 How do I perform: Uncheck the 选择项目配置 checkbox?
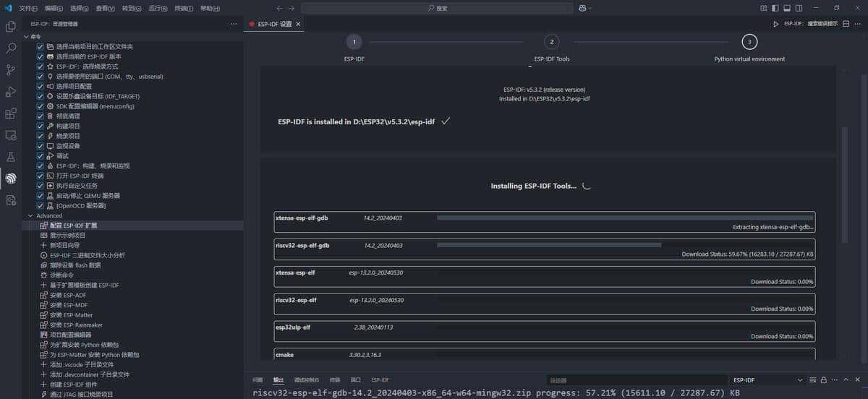pos(41,86)
